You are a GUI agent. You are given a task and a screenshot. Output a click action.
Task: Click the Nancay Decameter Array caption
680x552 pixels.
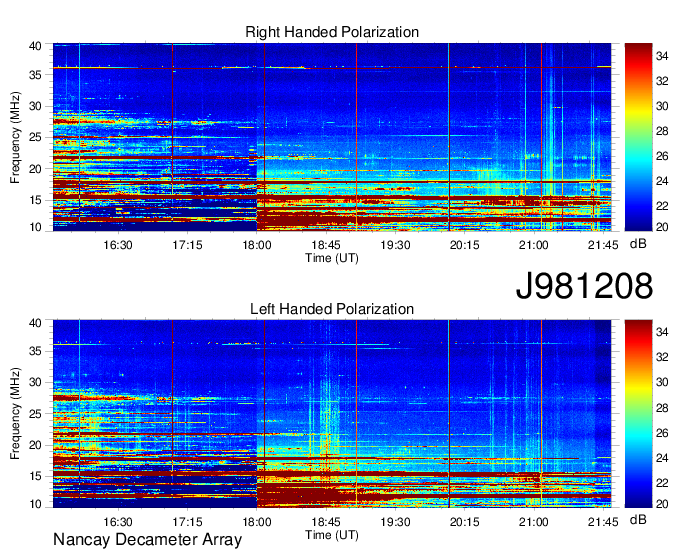(x=147, y=540)
